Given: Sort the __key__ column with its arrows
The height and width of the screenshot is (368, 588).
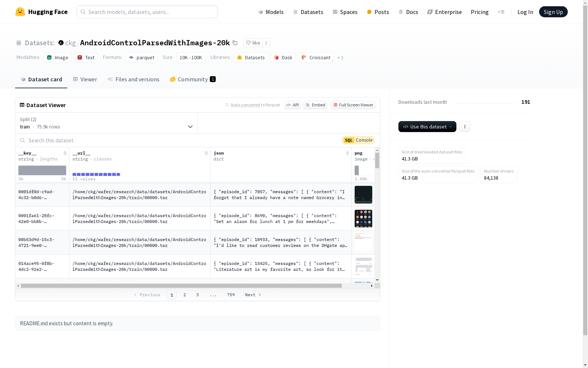Looking at the screenshot, I should pyautogui.click(x=65, y=153).
